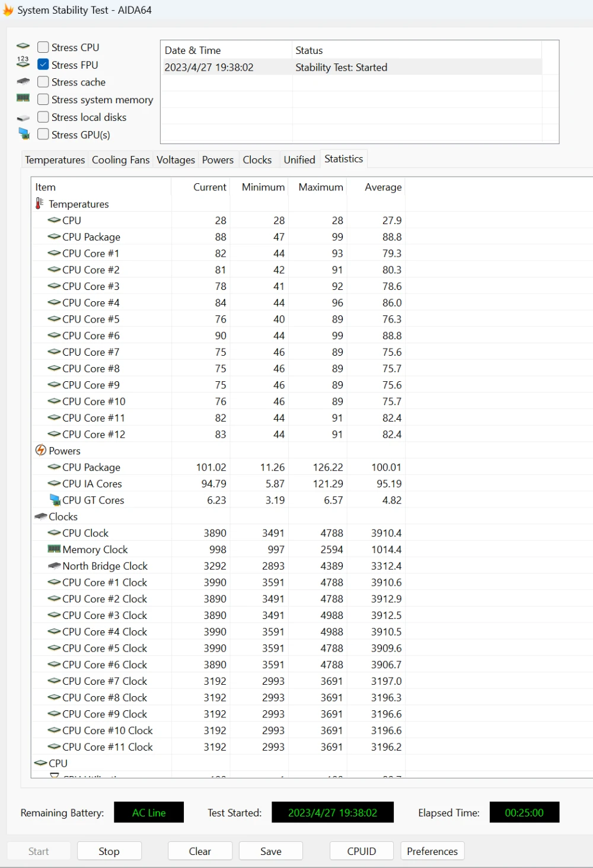Select the Clocks section header row

point(63,516)
